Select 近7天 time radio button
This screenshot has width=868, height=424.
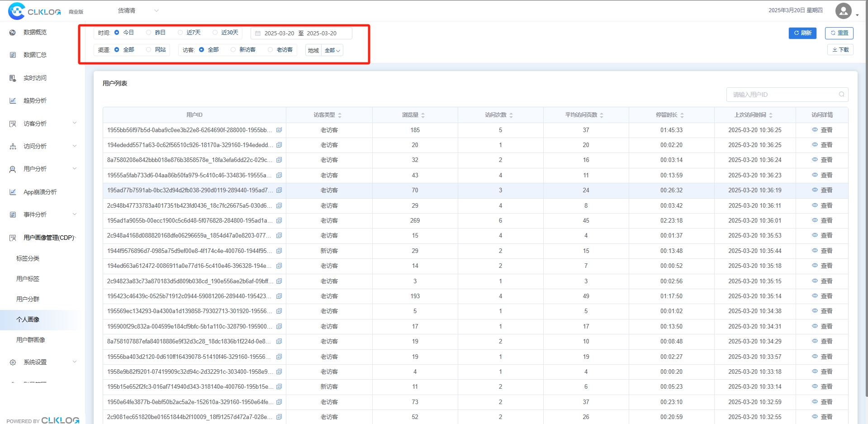[x=180, y=33]
